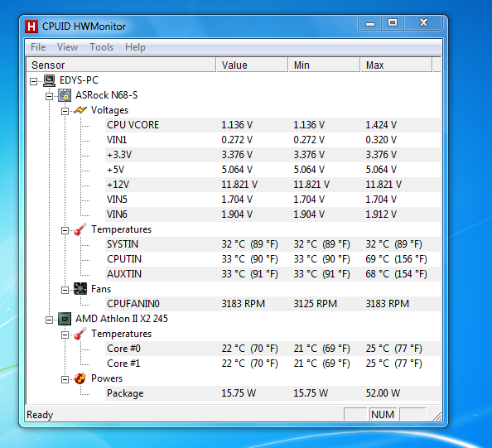Collapse the Powers group
492x448 pixels.
(x=65, y=379)
